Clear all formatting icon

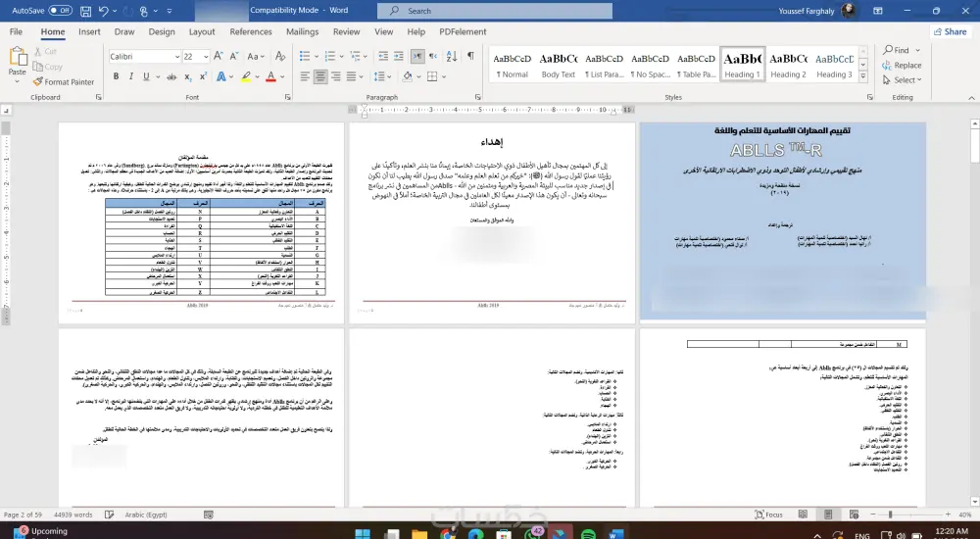click(x=280, y=56)
